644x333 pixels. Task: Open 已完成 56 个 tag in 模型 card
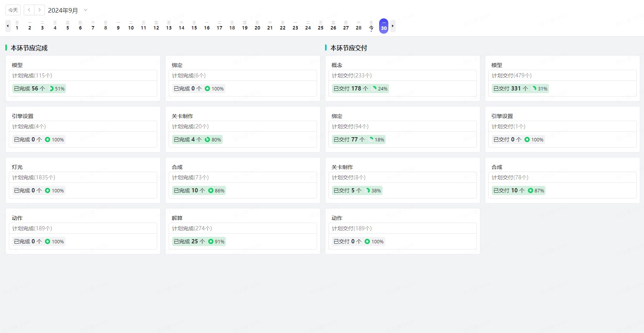(30, 89)
